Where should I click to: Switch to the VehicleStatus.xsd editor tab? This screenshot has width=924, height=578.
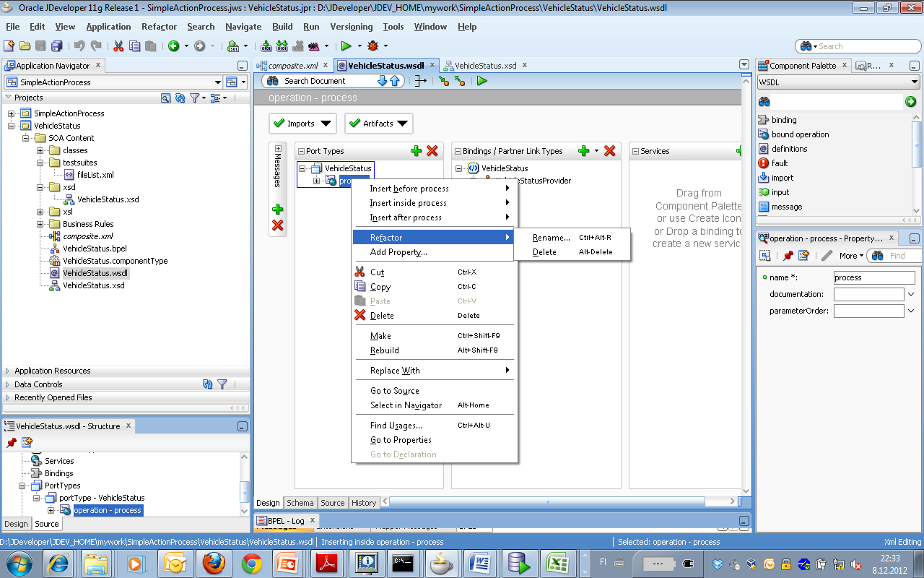(485, 65)
